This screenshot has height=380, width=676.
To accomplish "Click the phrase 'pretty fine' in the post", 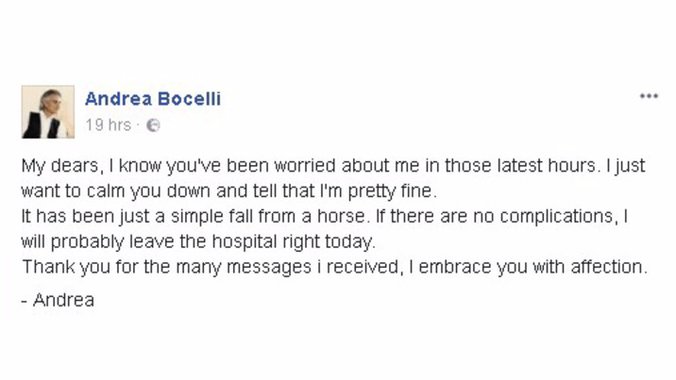I will [x=390, y=192].
